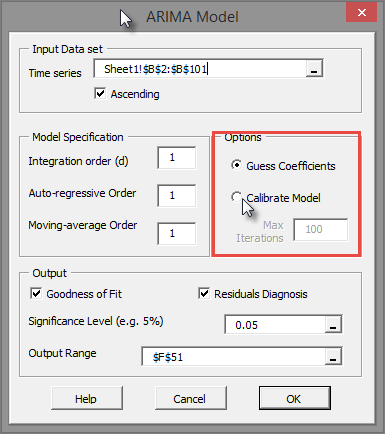Open the Significance Level range picker button
This screenshot has height=434, width=385.
333,324
